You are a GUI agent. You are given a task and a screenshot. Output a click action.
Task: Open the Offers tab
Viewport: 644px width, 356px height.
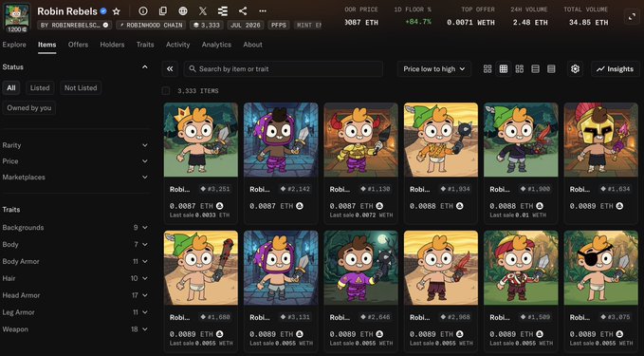(x=78, y=45)
